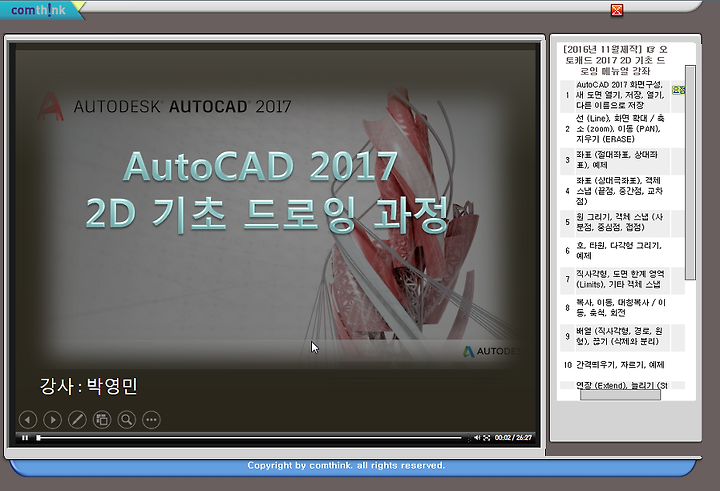Open lesson 7 직사각형, 도면 한계 영역
The image size is (720, 491).
pos(619,279)
